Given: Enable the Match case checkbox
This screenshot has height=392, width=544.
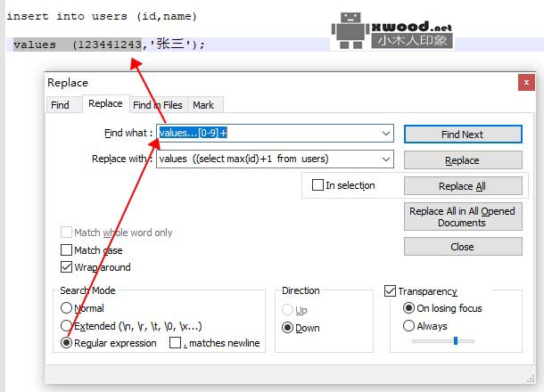Looking at the screenshot, I should 66,250.
